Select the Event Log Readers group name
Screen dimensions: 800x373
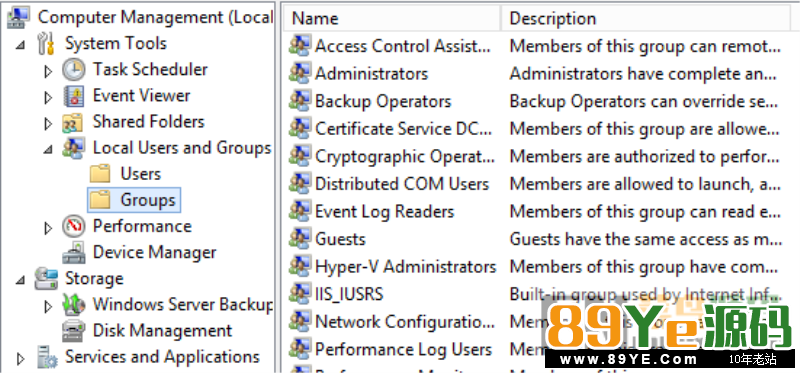click(x=385, y=211)
